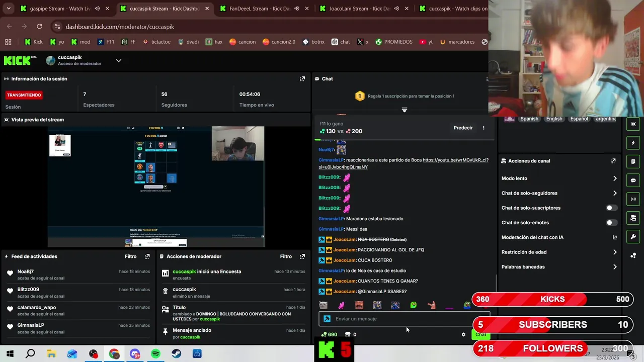
Task: Open Filtro in Acciones de moderador
Action: click(286, 256)
